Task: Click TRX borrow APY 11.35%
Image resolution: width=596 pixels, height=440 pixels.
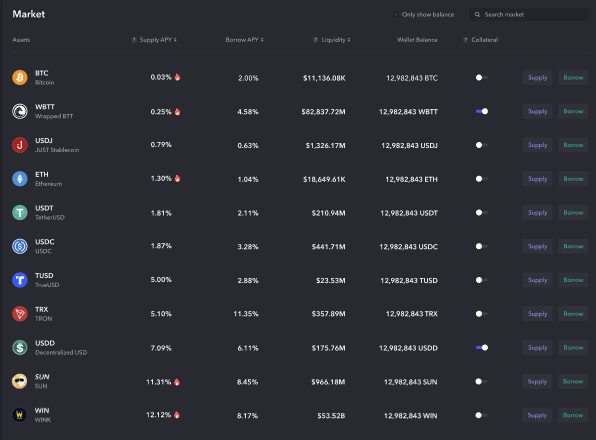Action: coord(246,314)
